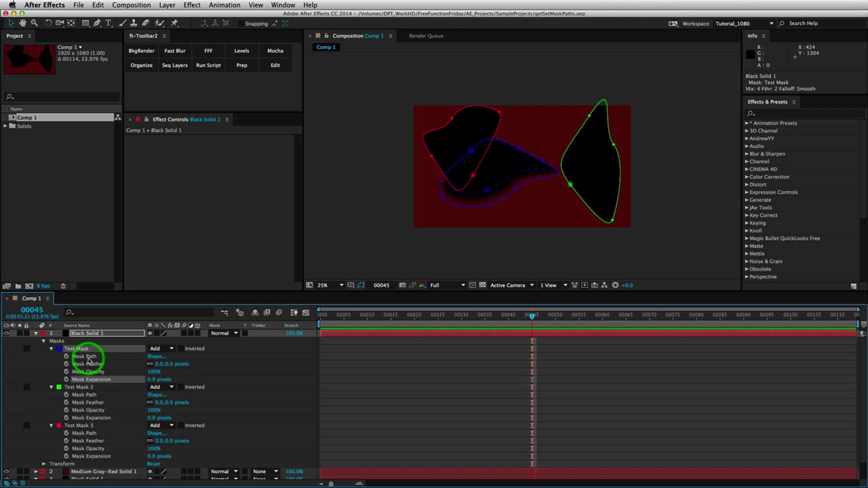Click the snapshot camera icon in viewer

402,285
